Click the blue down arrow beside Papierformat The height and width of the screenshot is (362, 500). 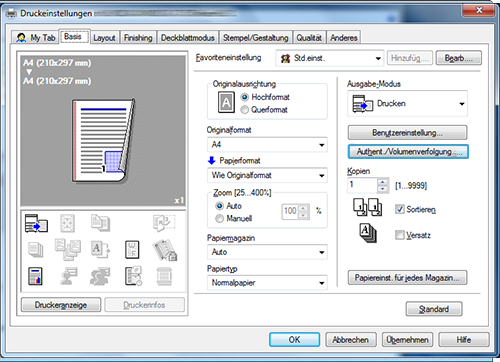212,161
